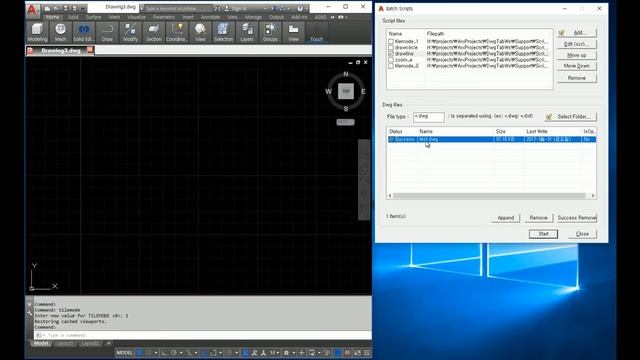This screenshot has width=640, height=360.
Task: Check the tilemode_1 script checkbox
Action: [x=391, y=41]
